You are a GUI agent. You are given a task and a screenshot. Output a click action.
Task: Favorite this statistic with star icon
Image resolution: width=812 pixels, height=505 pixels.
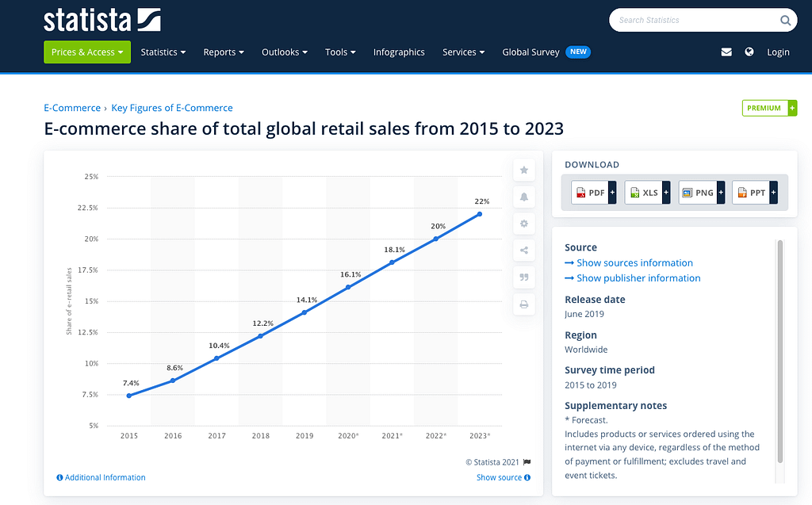[x=524, y=170]
